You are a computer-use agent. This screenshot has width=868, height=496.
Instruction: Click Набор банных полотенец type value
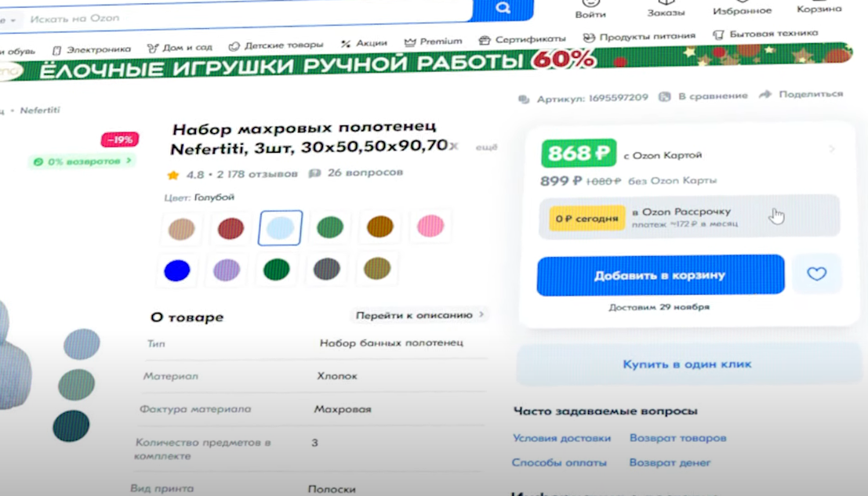[x=391, y=343]
